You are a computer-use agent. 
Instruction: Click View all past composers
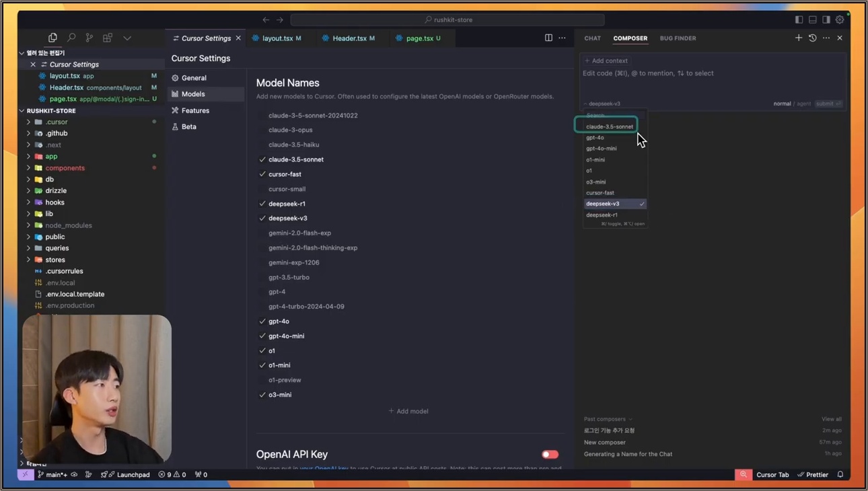(x=832, y=419)
